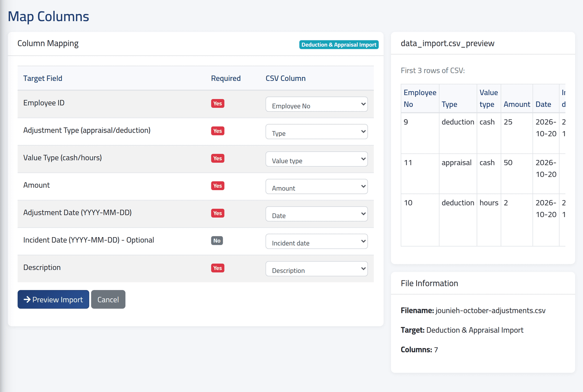The height and width of the screenshot is (392, 583).
Task: Open the Adjustment Date CSV column dropdown
Action: tap(316, 214)
